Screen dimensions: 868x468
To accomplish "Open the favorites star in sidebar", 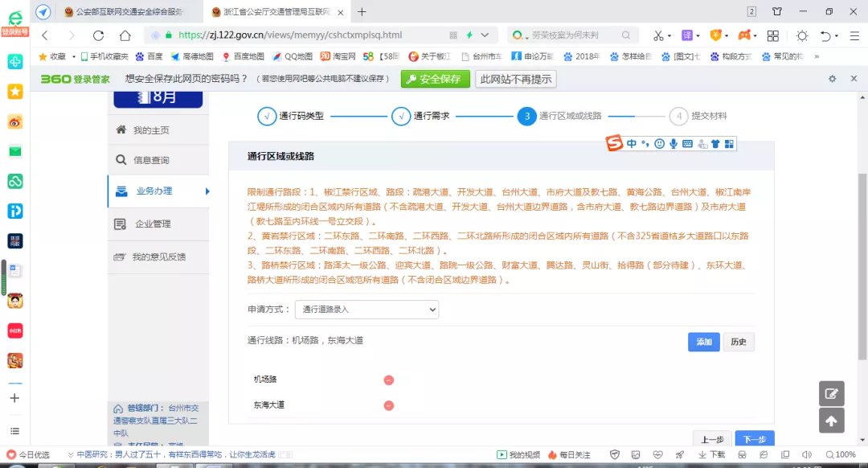I will point(15,92).
